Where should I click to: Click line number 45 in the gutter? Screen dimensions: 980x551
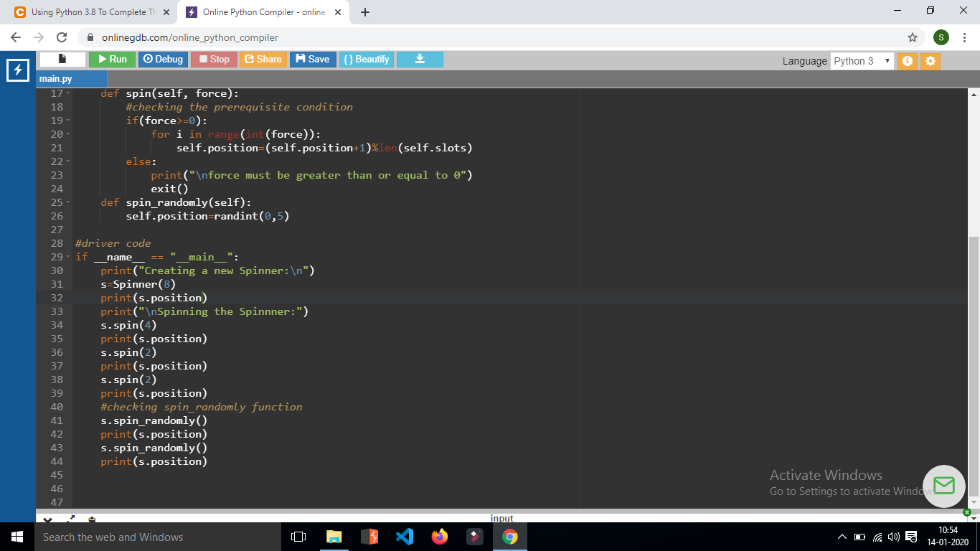coord(57,475)
